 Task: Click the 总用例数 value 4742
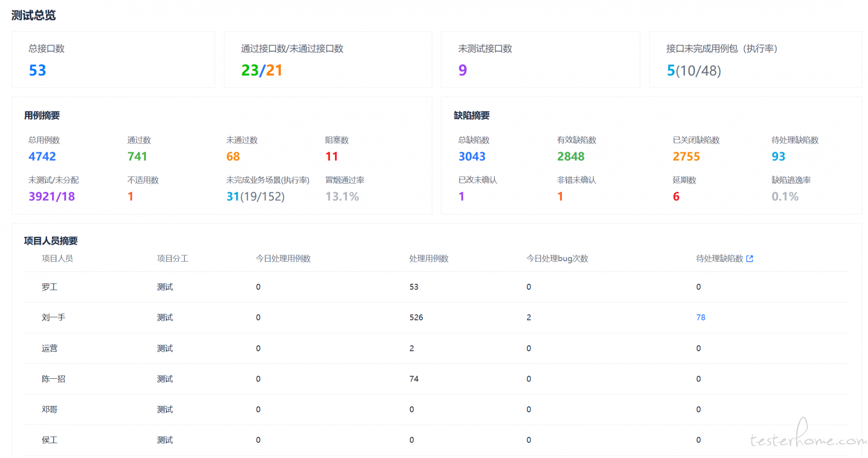[x=42, y=156]
